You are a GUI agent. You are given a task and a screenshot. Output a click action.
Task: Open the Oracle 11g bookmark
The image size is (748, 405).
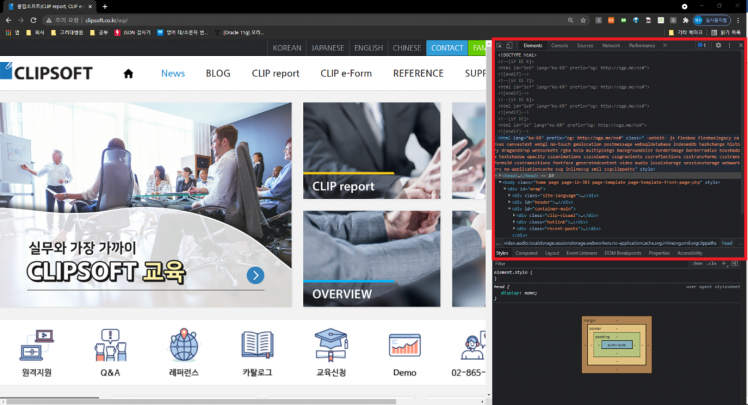(239, 32)
